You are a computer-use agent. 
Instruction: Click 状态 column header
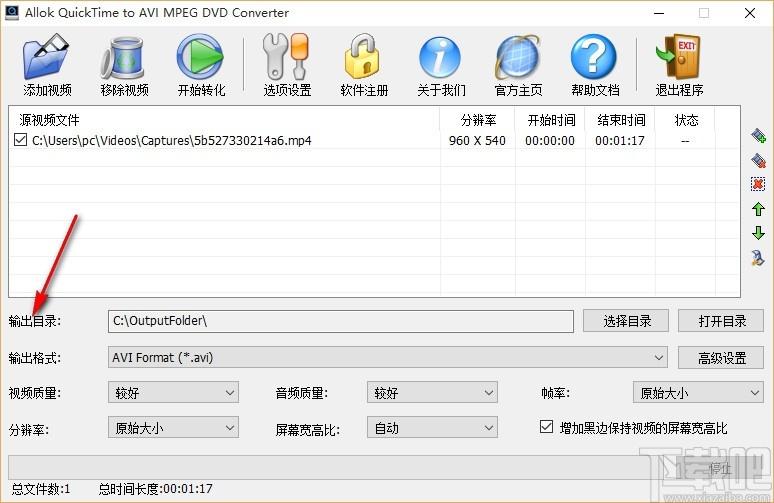(x=686, y=120)
